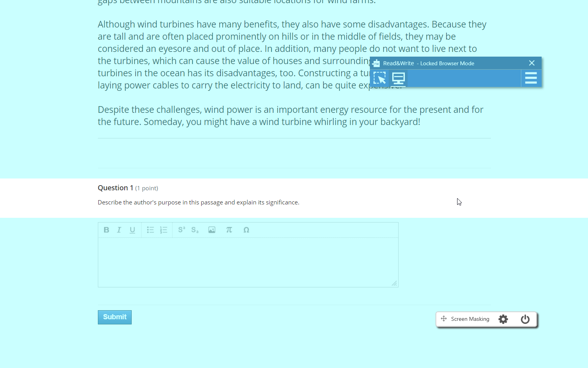Image resolution: width=588 pixels, height=368 pixels.
Task: Apply subscript formatting
Action: click(195, 230)
